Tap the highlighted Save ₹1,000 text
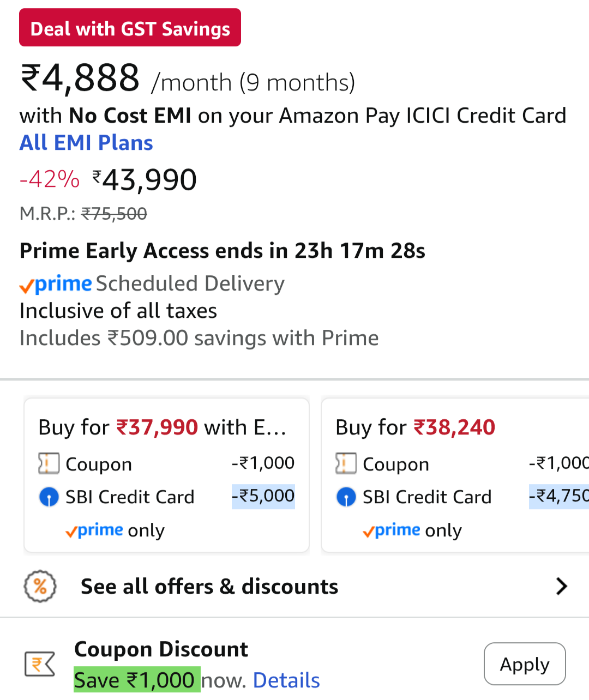Screen dimensions: 589x700 [x=137, y=680]
